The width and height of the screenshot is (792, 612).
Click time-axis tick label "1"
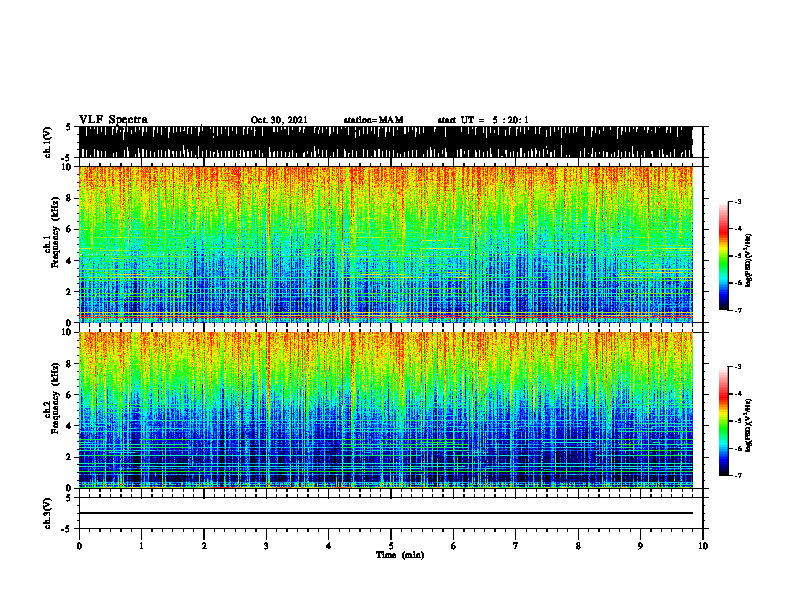pyautogui.click(x=141, y=546)
